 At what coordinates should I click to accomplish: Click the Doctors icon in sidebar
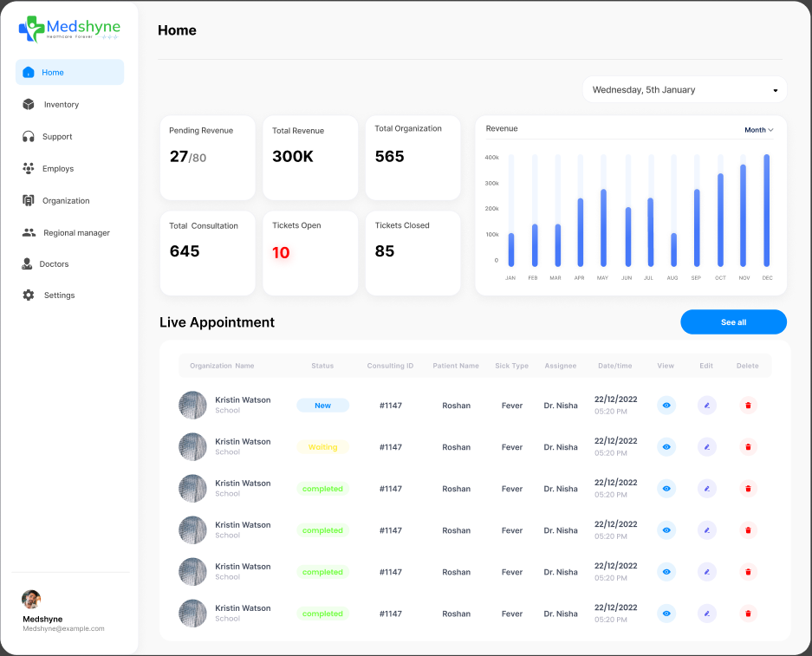(x=28, y=263)
